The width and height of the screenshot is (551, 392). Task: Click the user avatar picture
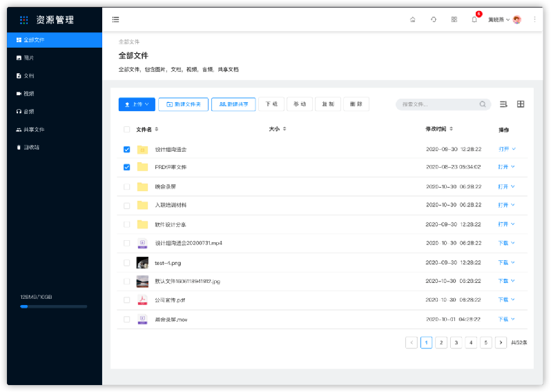coord(517,20)
